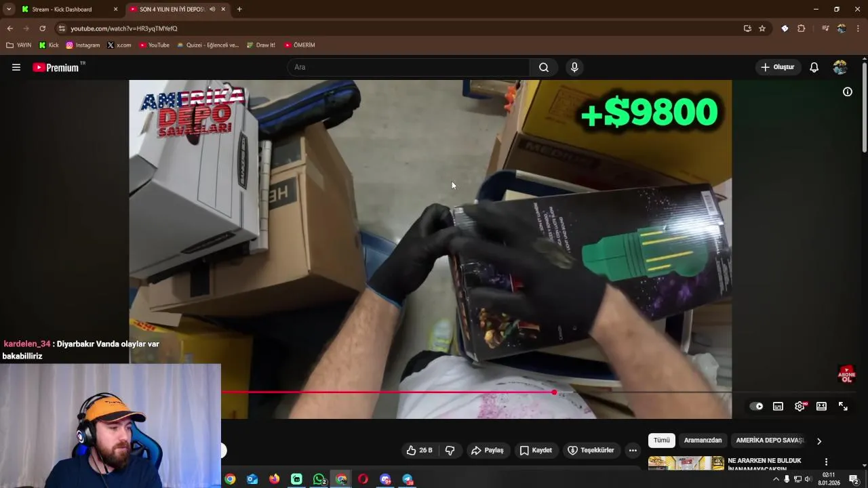Open the tab search dropdown
The height and width of the screenshot is (488, 868).
pyautogui.click(x=8, y=9)
